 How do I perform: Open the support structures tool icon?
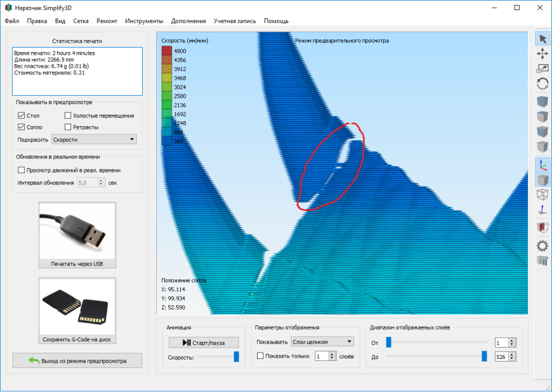(x=542, y=261)
